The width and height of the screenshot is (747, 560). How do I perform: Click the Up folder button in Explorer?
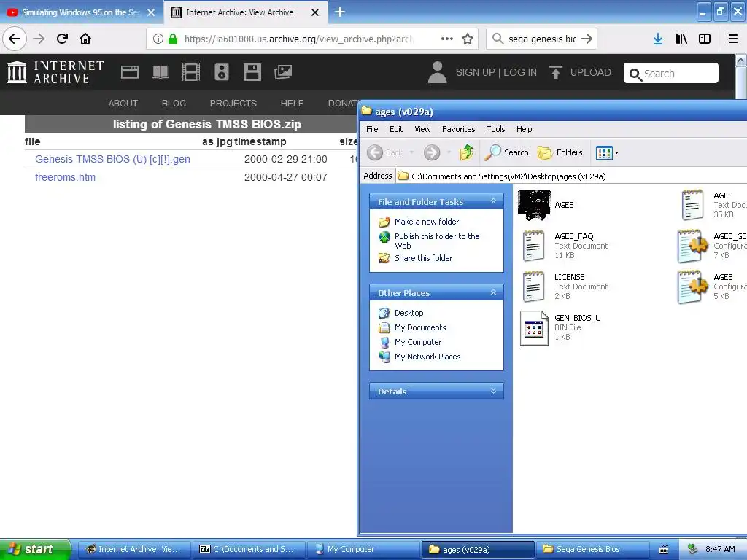[466, 152]
